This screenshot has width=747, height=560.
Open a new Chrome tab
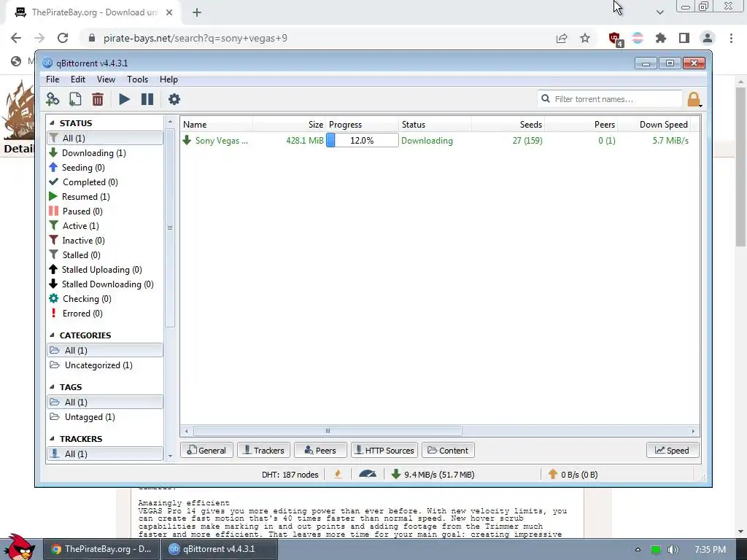[x=197, y=12]
